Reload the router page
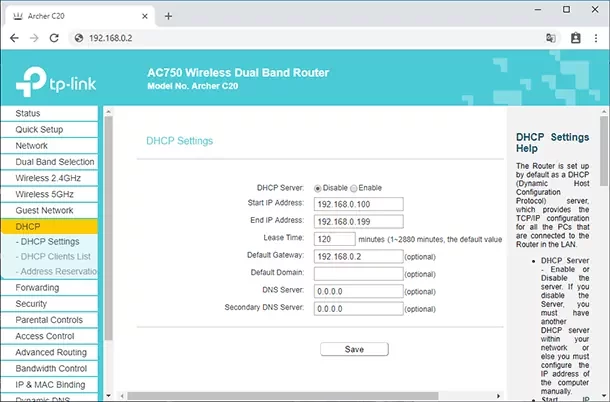610x402 pixels. coord(54,38)
